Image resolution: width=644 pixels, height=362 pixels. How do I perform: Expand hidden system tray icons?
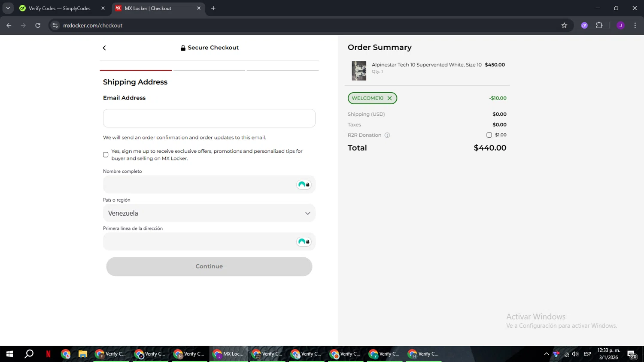(x=547, y=354)
